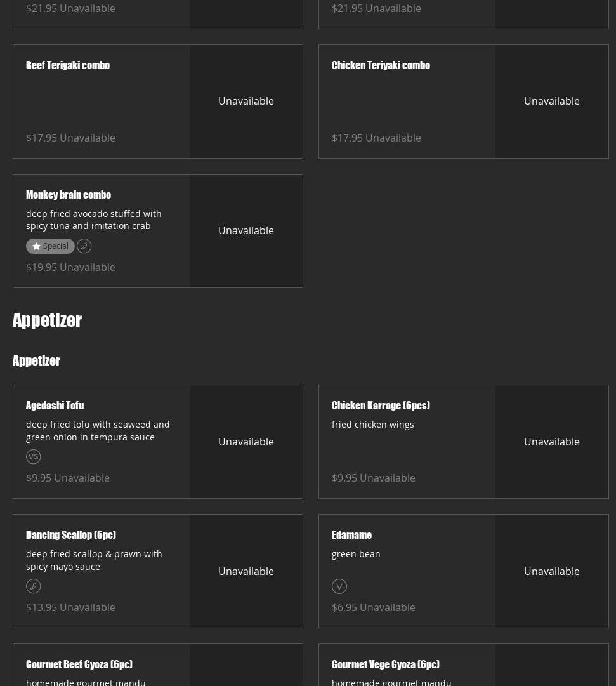Click the spicy pepper icon on Monkey brain combo
Viewport: 616px width, 686px height.
pyautogui.click(x=84, y=246)
